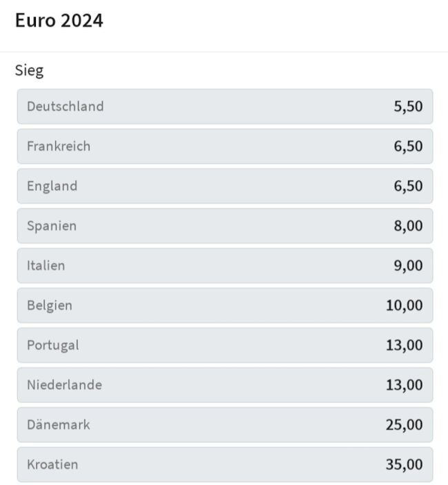448x485 pixels.
Task: Choose England as Euro 2024 winner
Action: coord(225,186)
